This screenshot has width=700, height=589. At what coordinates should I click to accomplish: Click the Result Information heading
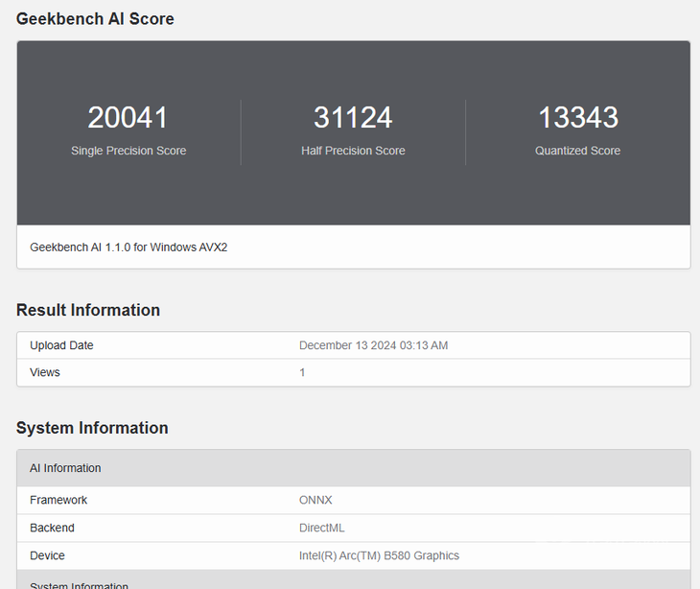point(88,310)
